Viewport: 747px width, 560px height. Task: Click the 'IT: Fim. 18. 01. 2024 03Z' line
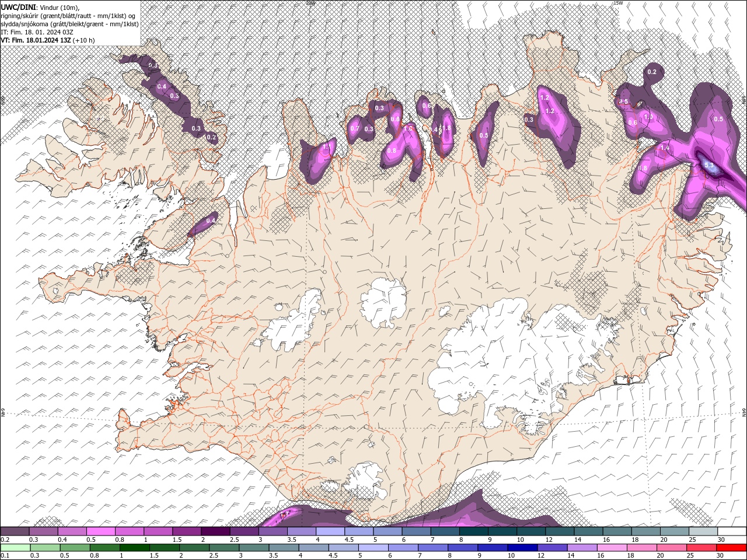36,32
